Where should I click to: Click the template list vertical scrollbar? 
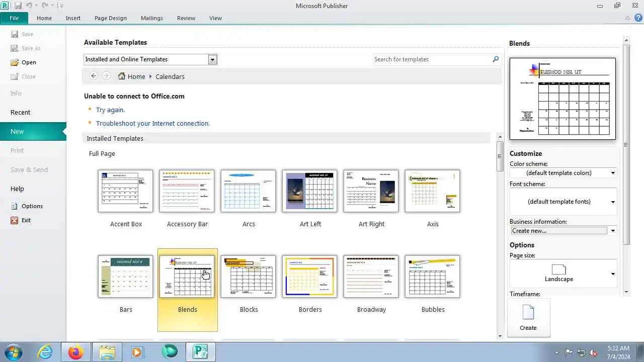coord(500,236)
